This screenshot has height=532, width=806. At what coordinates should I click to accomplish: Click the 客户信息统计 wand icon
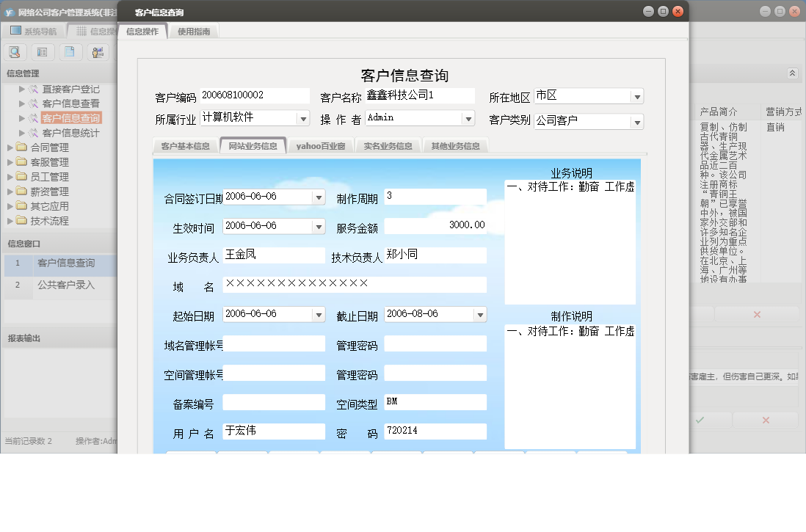[32, 133]
